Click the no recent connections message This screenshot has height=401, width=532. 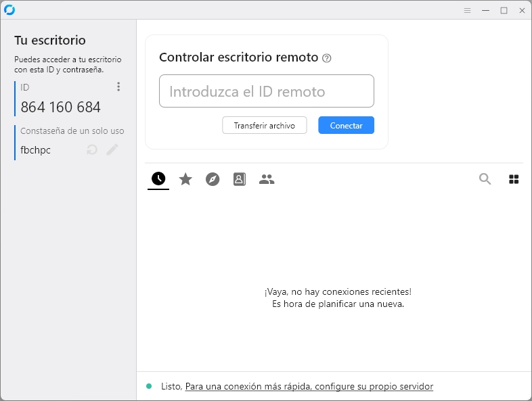point(338,298)
